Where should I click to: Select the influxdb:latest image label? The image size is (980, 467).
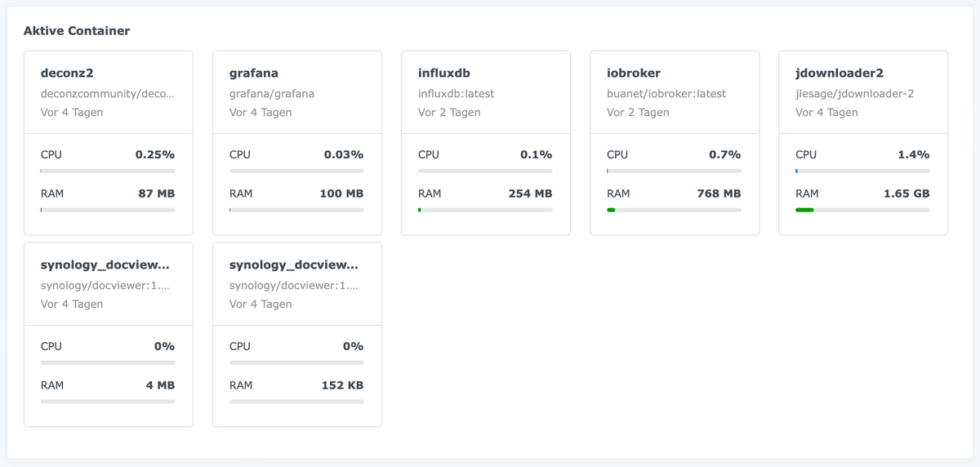coord(457,94)
